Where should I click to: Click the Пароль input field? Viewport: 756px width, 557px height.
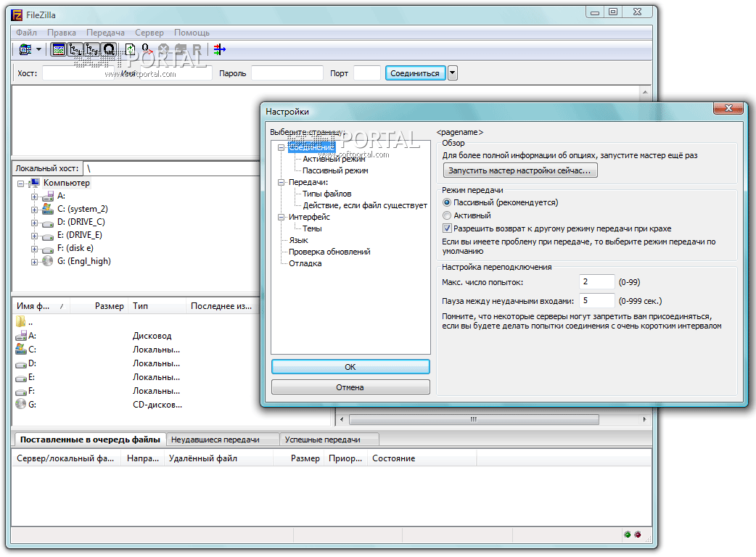[x=287, y=73]
